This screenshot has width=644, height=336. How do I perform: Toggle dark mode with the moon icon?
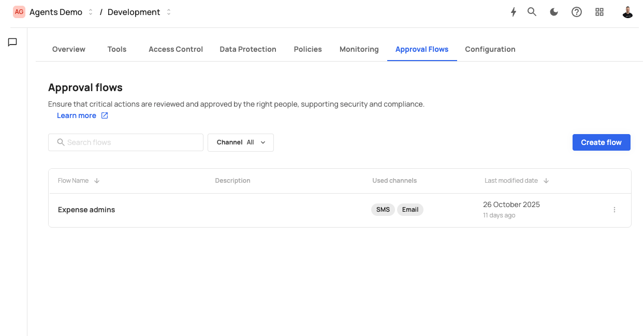(x=554, y=12)
